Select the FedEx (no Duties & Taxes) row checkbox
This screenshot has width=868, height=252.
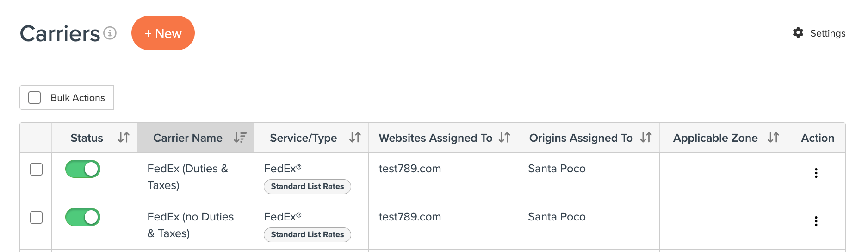pyautogui.click(x=36, y=218)
